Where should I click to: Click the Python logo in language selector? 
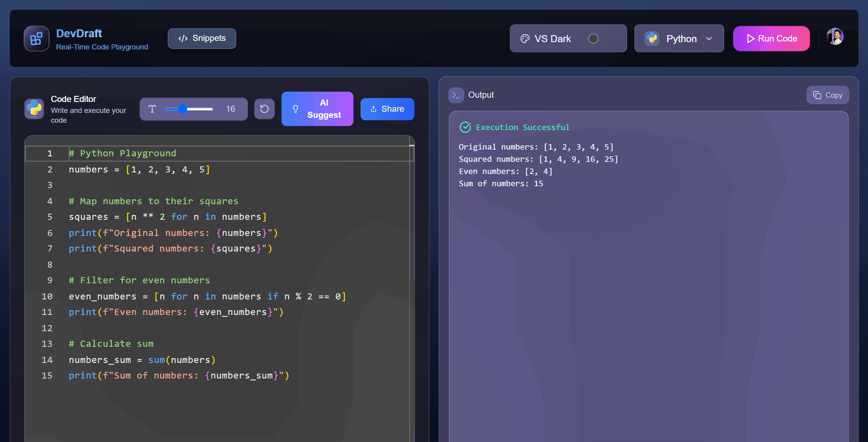click(x=652, y=39)
